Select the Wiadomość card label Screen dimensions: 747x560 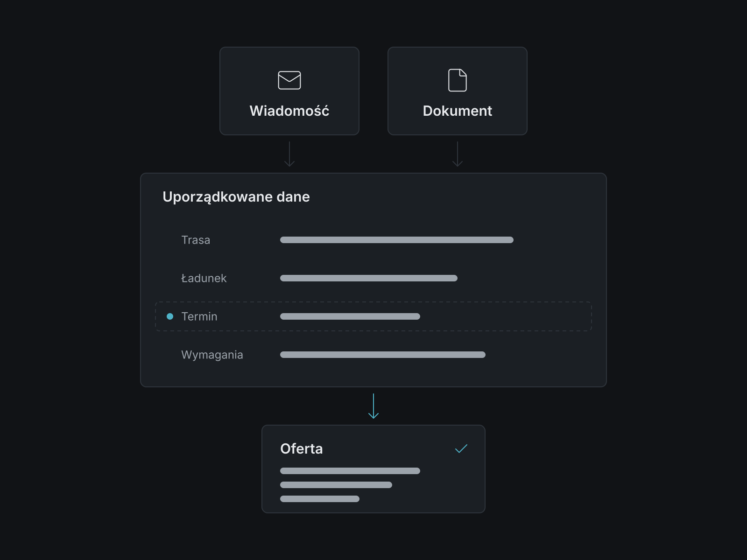pos(289,111)
